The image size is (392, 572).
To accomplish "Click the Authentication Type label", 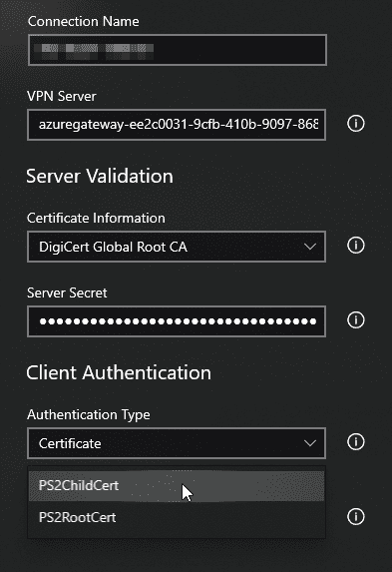I will pos(89,414).
